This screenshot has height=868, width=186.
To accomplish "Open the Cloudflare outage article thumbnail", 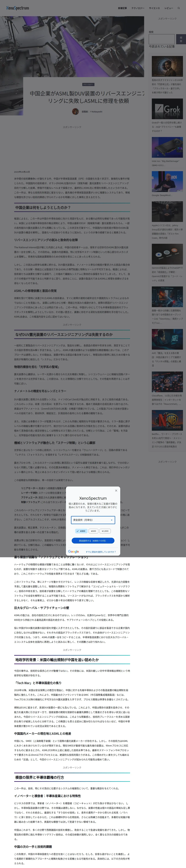I will [167, 381].
